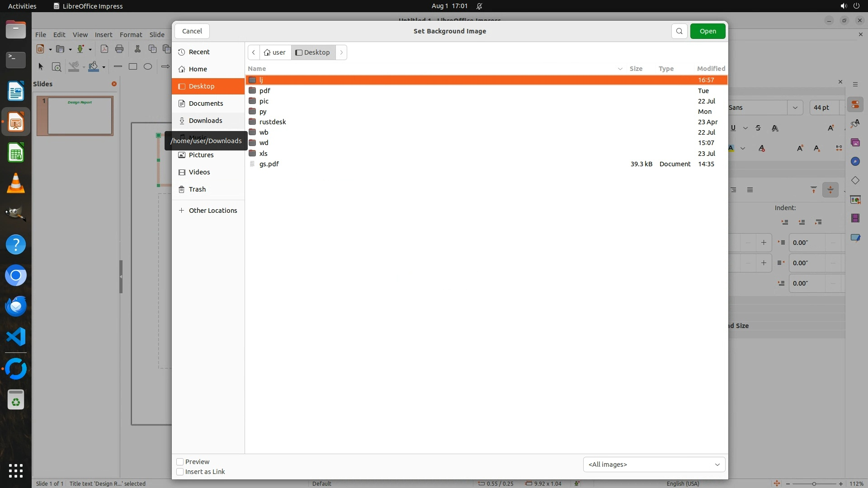Cancel the Set Background Image dialog
This screenshot has width=868, height=488.
point(192,31)
